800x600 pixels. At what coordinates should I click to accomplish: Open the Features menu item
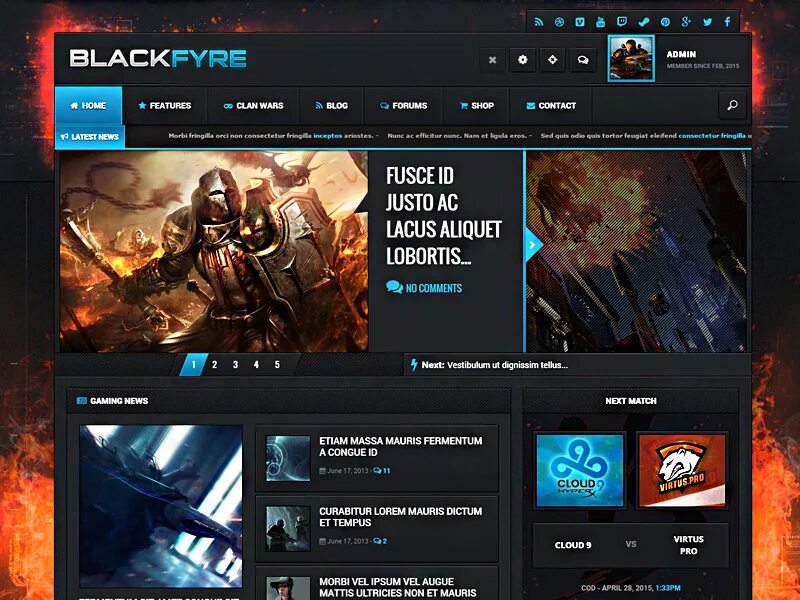165,106
